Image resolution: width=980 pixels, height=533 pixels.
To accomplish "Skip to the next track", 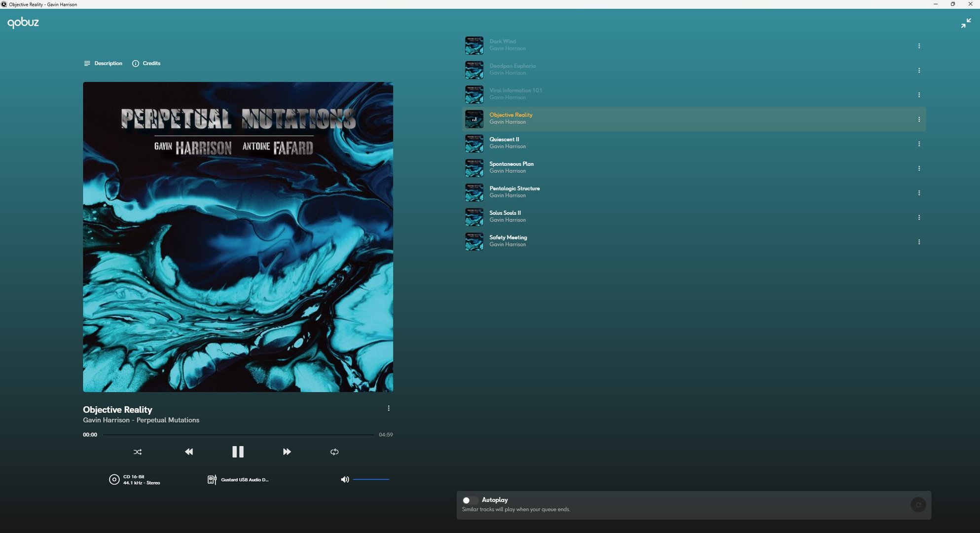I will click(x=287, y=452).
